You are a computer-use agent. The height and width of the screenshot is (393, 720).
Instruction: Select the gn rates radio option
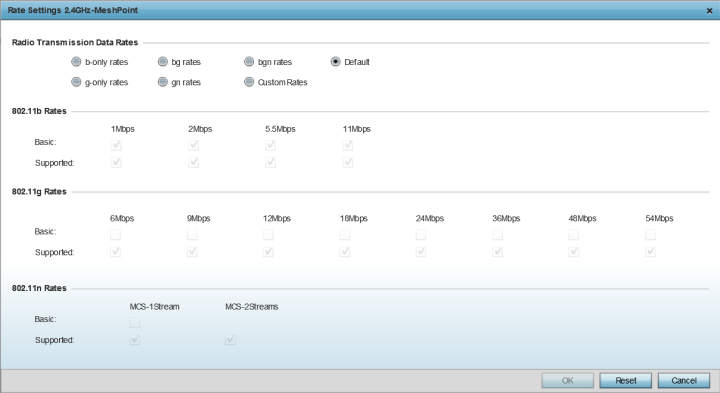[163, 82]
